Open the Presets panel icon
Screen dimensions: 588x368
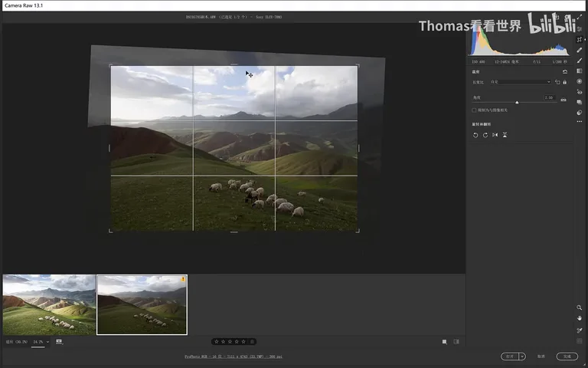580,113
